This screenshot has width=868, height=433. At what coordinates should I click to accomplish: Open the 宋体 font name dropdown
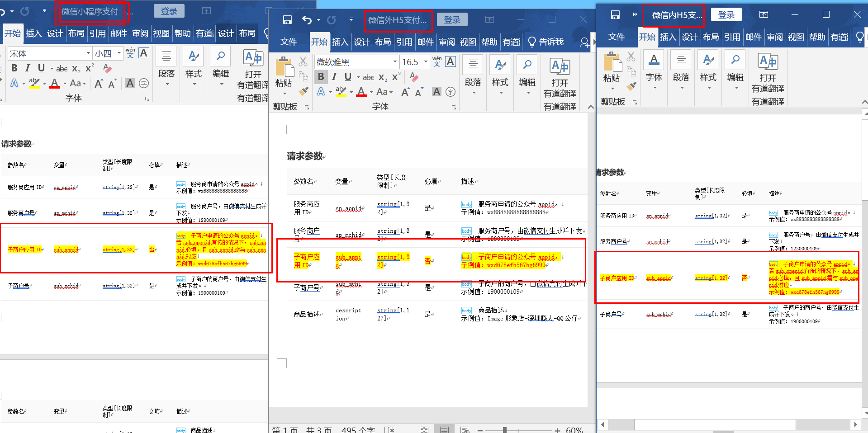coord(88,53)
